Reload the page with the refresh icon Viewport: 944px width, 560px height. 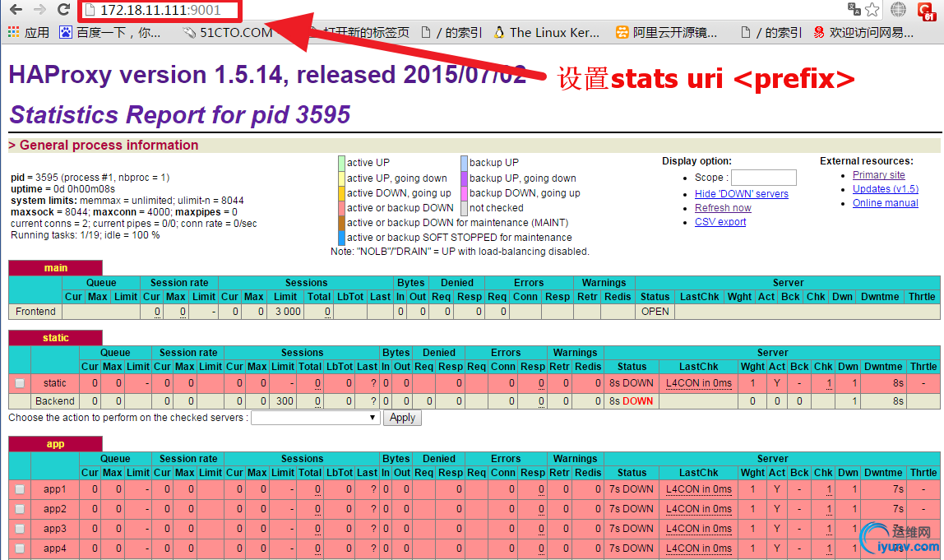pyautogui.click(x=63, y=10)
